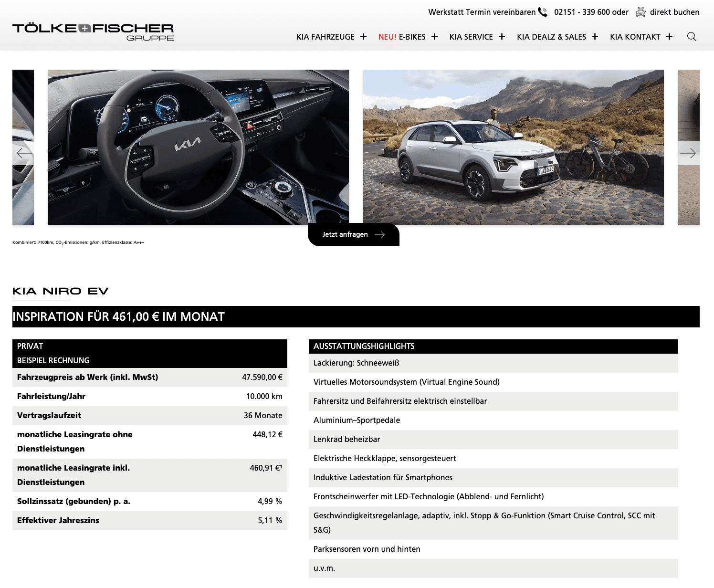Select Fahrzeugpreis value 47.590,00 €
This screenshot has height=588, width=714.
[x=262, y=377]
